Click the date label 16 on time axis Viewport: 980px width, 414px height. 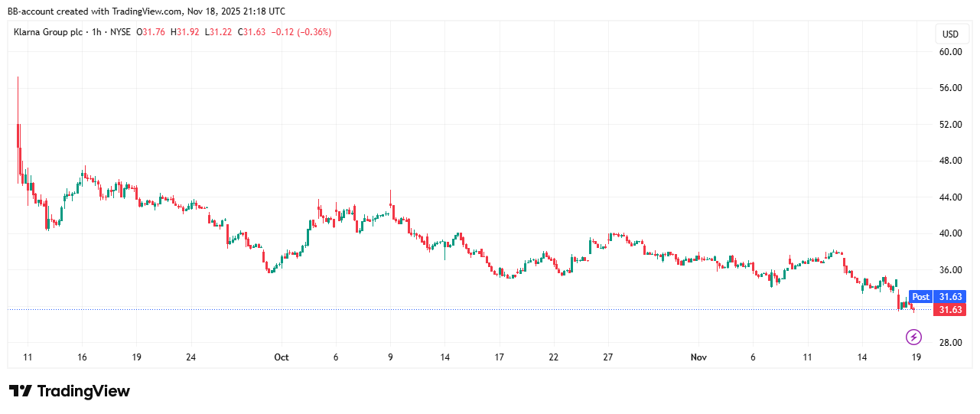(x=82, y=357)
